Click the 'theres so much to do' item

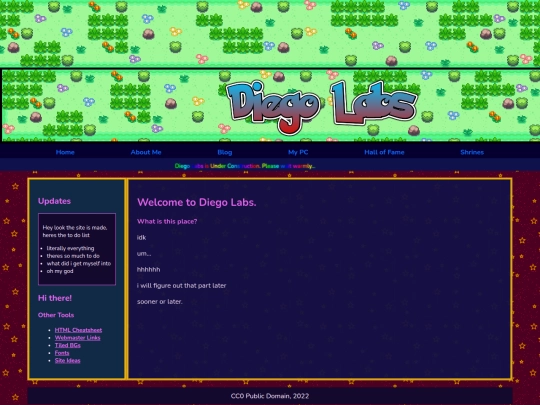(x=73, y=256)
